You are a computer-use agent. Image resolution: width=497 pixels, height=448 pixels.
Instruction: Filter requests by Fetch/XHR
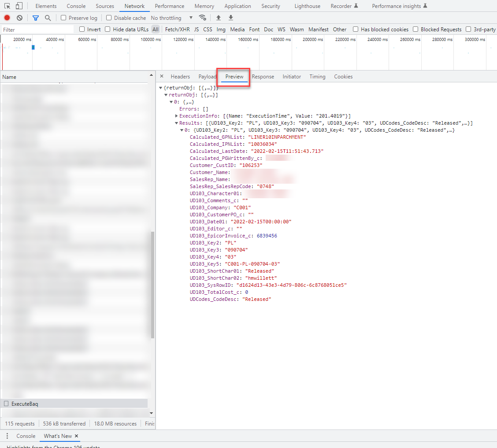177,30
